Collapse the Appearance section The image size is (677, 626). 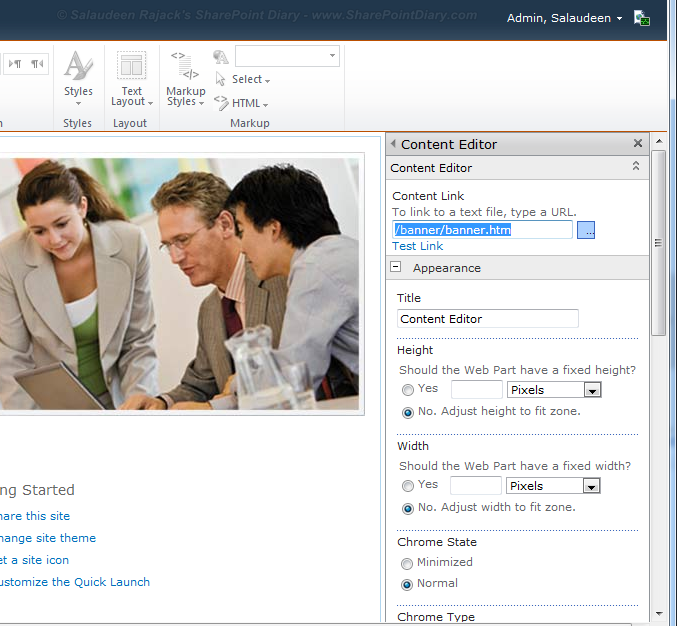click(x=395, y=267)
